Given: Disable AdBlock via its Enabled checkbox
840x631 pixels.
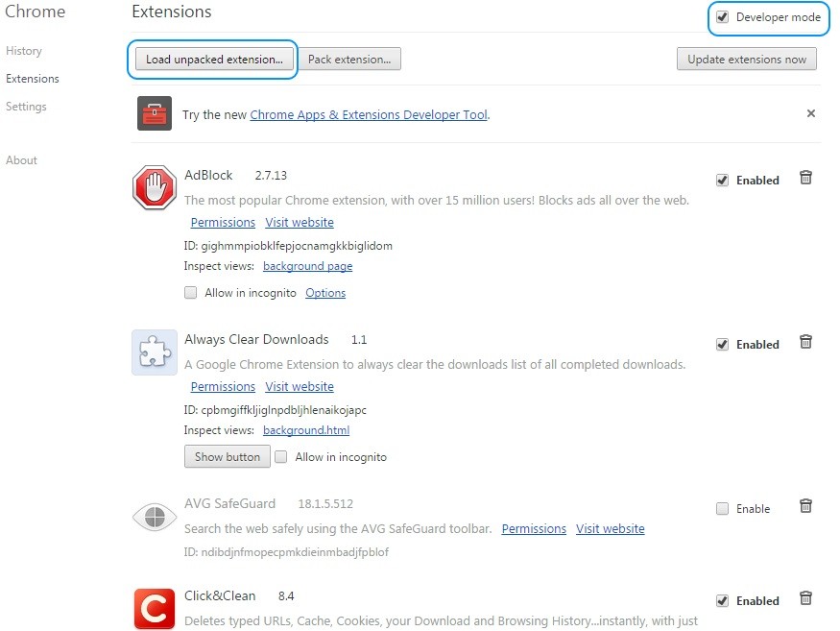Looking at the screenshot, I should (722, 181).
